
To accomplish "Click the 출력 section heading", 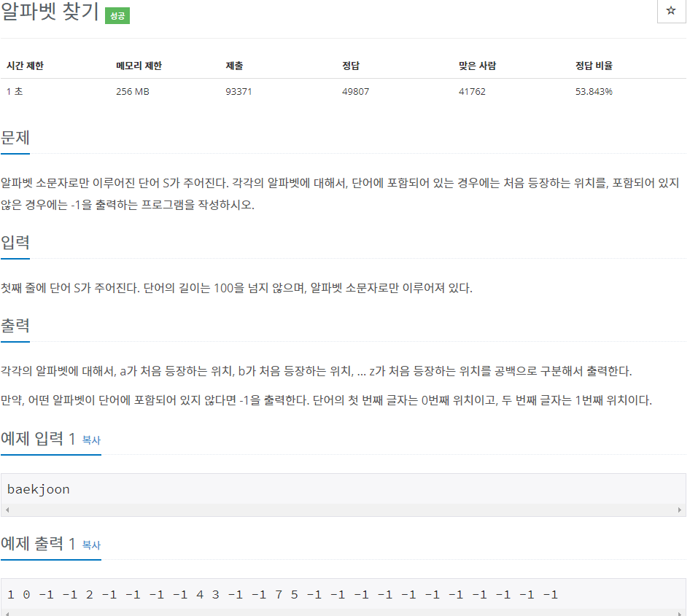I will 15,325.
